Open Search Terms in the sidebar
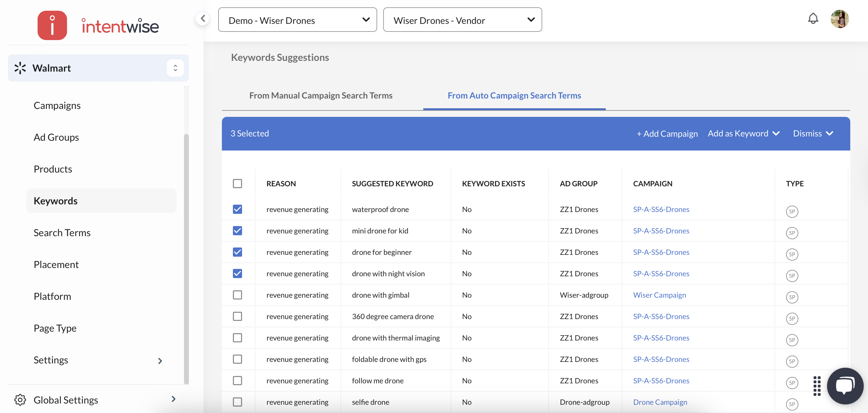Image resolution: width=868 pixels, height=413 pixels. [x=62, y=232]
